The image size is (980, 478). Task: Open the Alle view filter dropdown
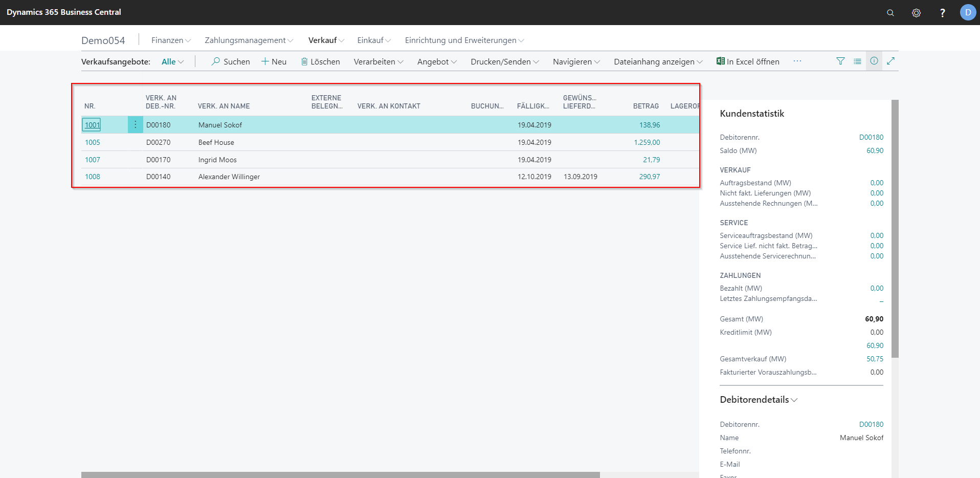(x=172, y=61)
